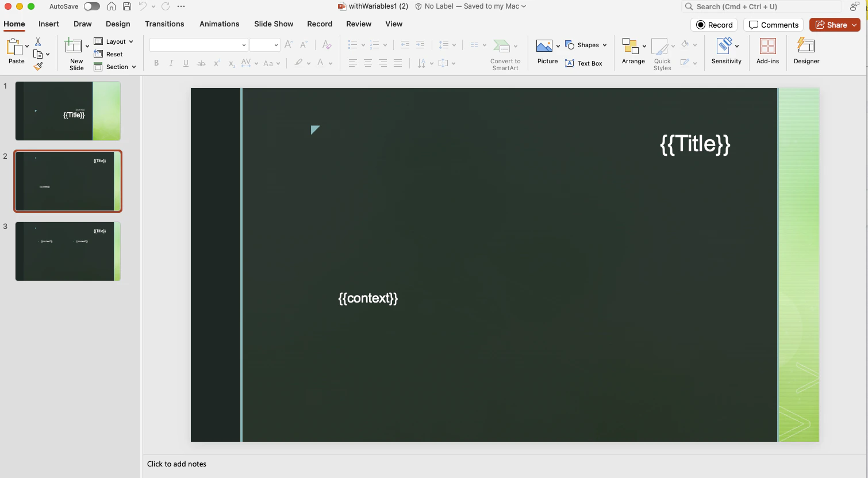Toggle Superscript formatting
This screenshot has width=868, height=478.
217,63
